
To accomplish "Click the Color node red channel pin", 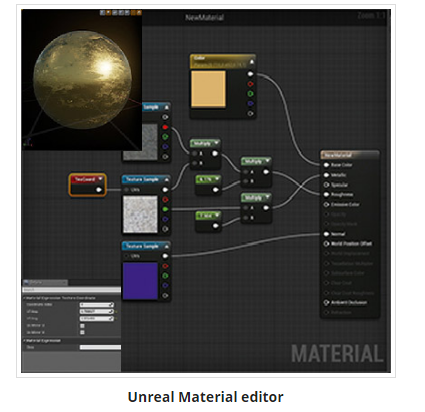I will pyautogui.click(x=250, y=84).
